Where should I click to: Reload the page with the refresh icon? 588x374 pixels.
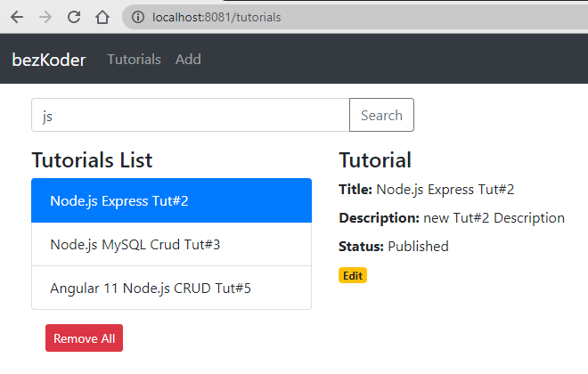click(x=74, y=17)
